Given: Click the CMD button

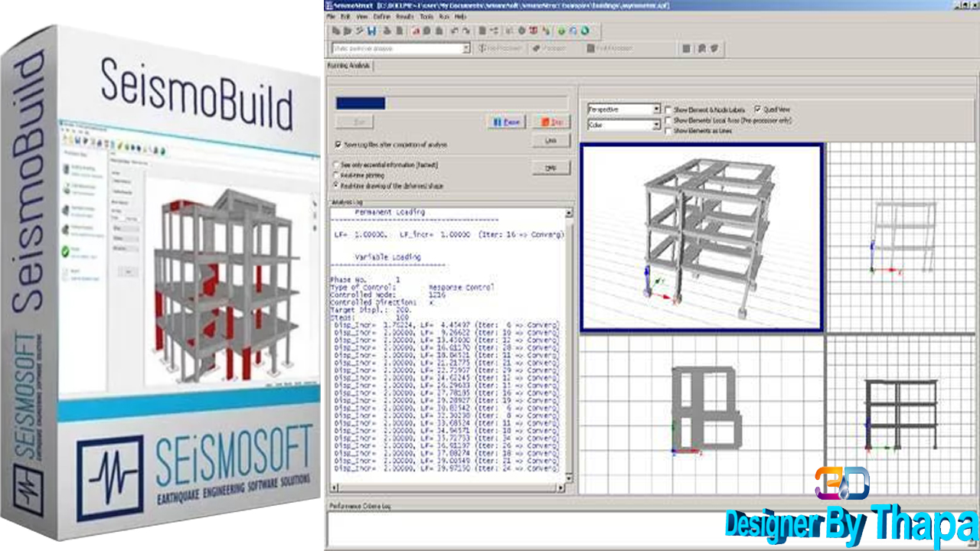Looking at the screenshot, I should 551,168.
